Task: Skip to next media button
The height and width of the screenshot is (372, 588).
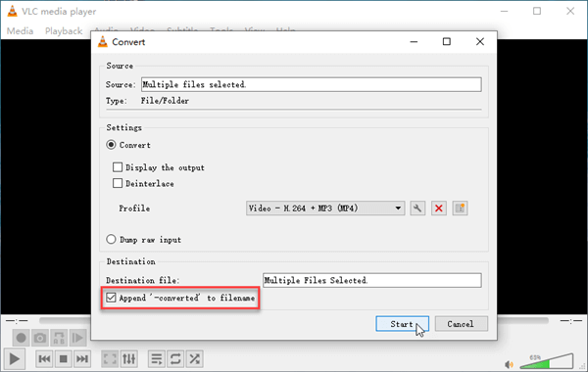Action: point(82,359)
